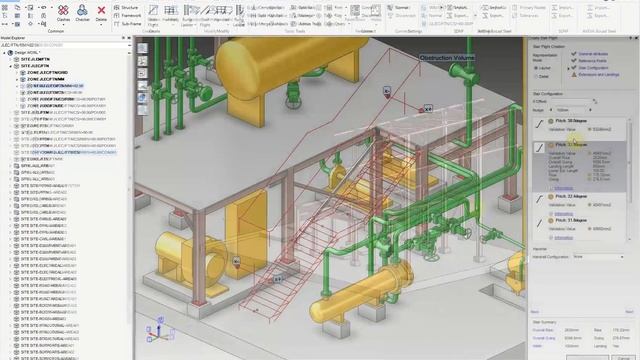640x360 pixels.
Task: Select the Pitch 32 degree stair option
Action: [x=579, y=203]
